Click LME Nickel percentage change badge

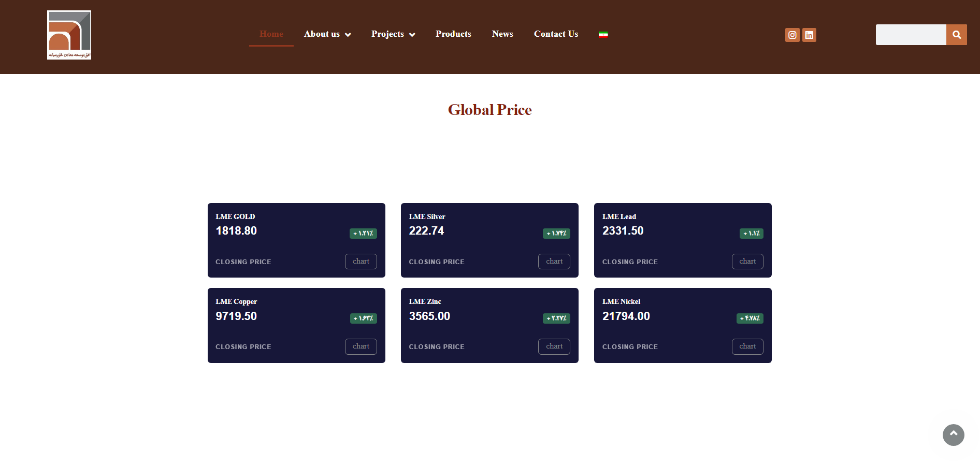750,318
